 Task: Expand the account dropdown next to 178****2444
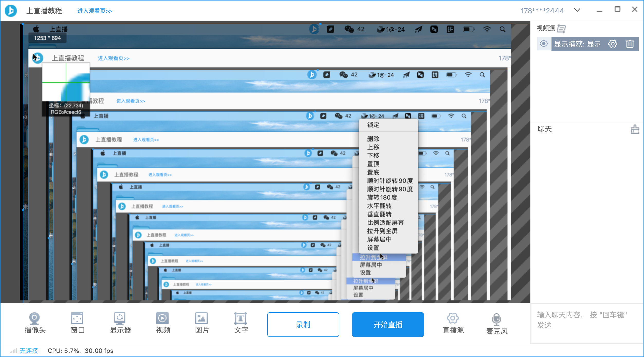tap(577, 10)
